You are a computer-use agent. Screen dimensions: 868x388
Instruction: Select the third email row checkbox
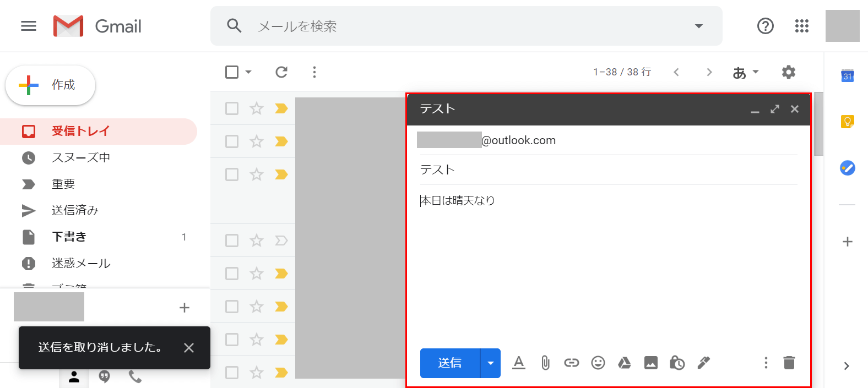(232, 174)
